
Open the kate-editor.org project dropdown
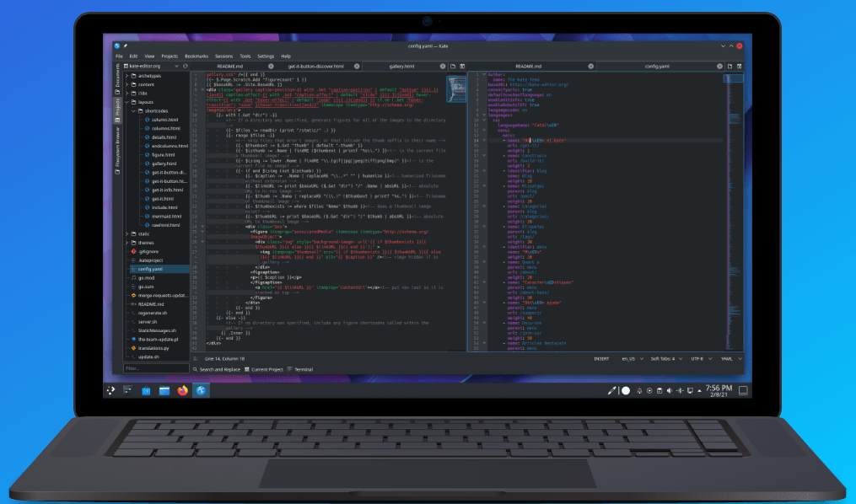point(153,66)
